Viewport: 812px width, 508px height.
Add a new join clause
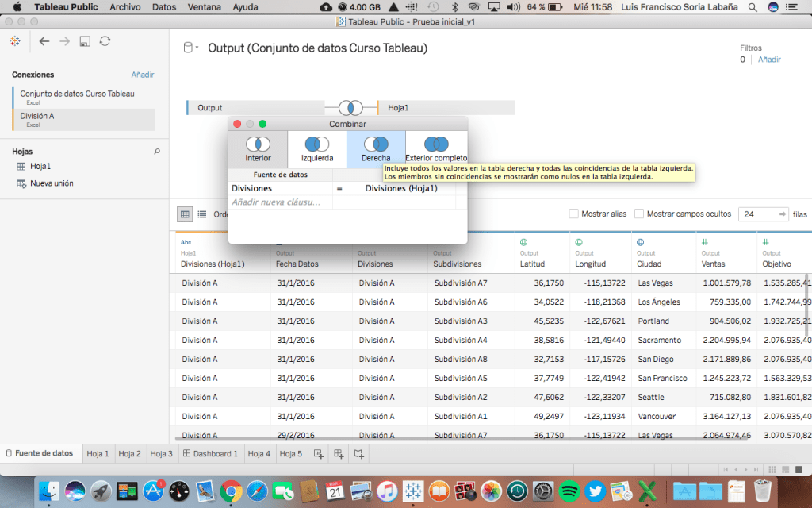click(x=280, y=202)
